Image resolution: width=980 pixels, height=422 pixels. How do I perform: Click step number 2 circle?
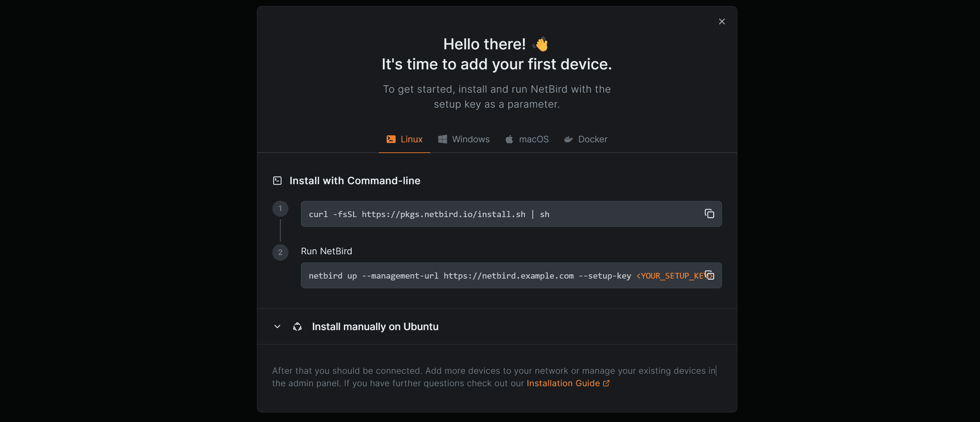click(x=280, y=252)
